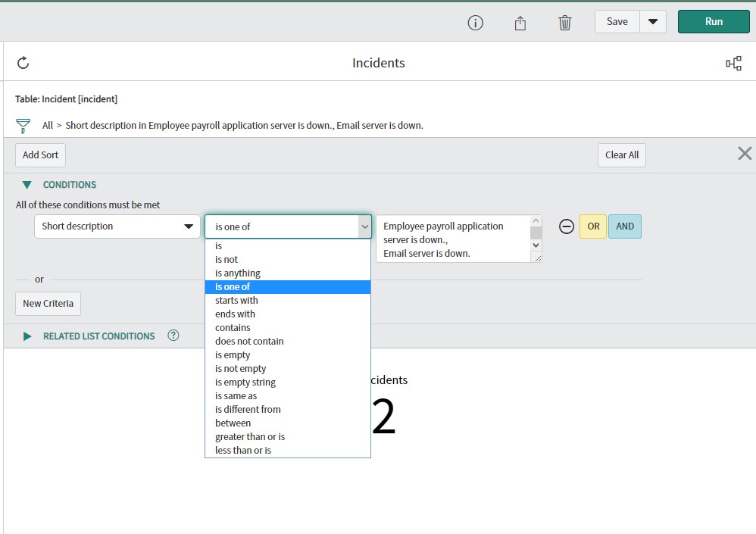Screen dimensions: 756x534
Task: Remove condition with minus circle icon
Action: pyautogui.click(x=566, y=226)
